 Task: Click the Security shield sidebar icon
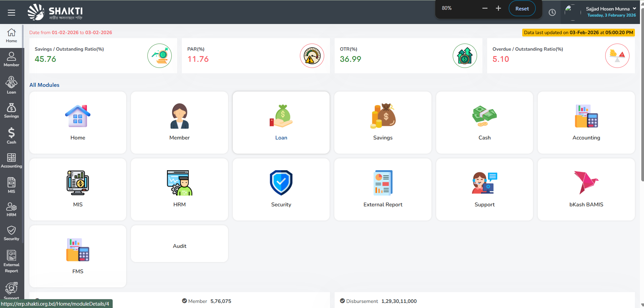11,232
